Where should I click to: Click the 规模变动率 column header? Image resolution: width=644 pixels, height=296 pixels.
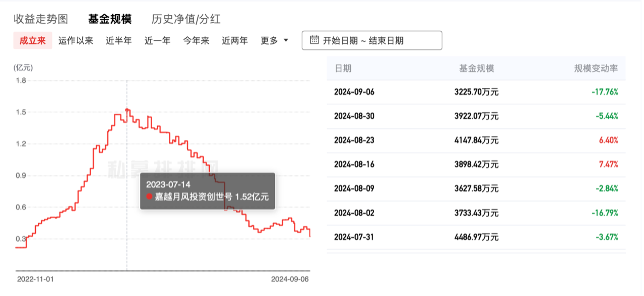coord(596,68)
